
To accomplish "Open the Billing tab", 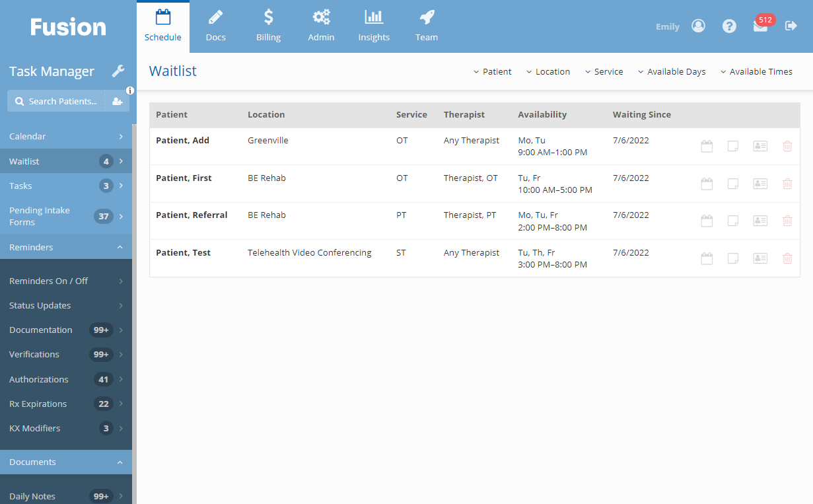I will pyautogui.click(x=269, y=26).
